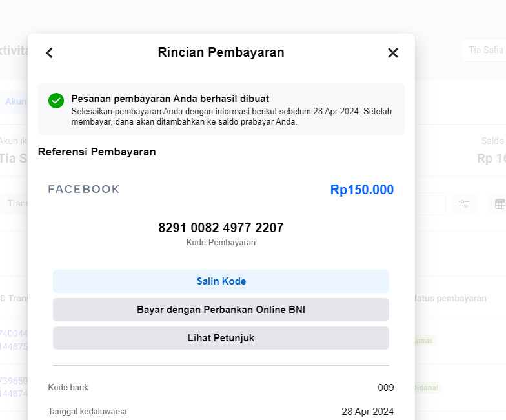The image size is (506, 420).
Task: Close the Rincian Pembayaran dialog
Action: click(392, 53)
